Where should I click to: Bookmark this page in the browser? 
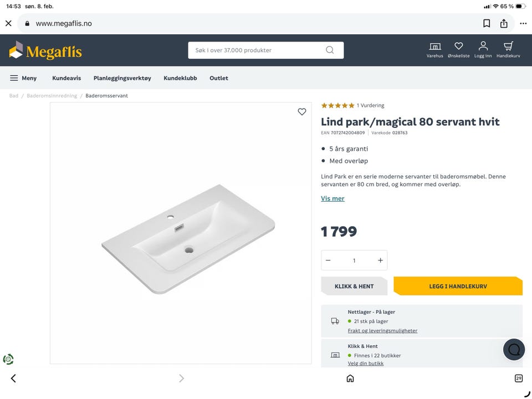pos(487,23)
